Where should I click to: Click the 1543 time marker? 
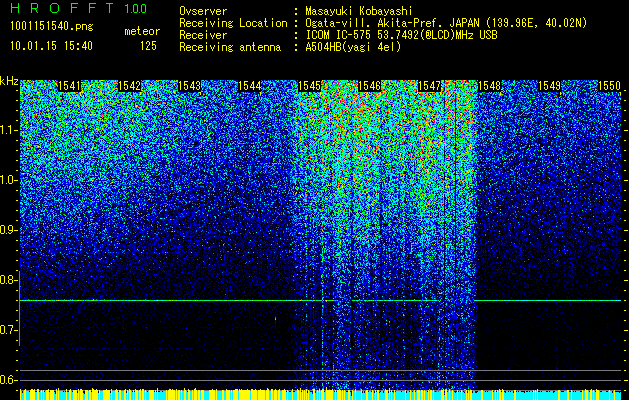189,86
